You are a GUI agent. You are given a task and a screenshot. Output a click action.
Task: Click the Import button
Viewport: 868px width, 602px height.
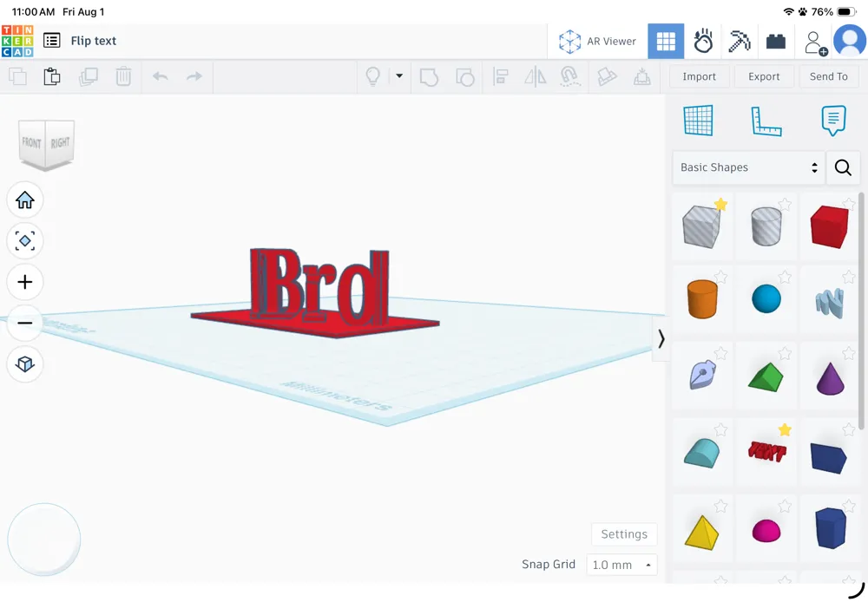(699, 76)
